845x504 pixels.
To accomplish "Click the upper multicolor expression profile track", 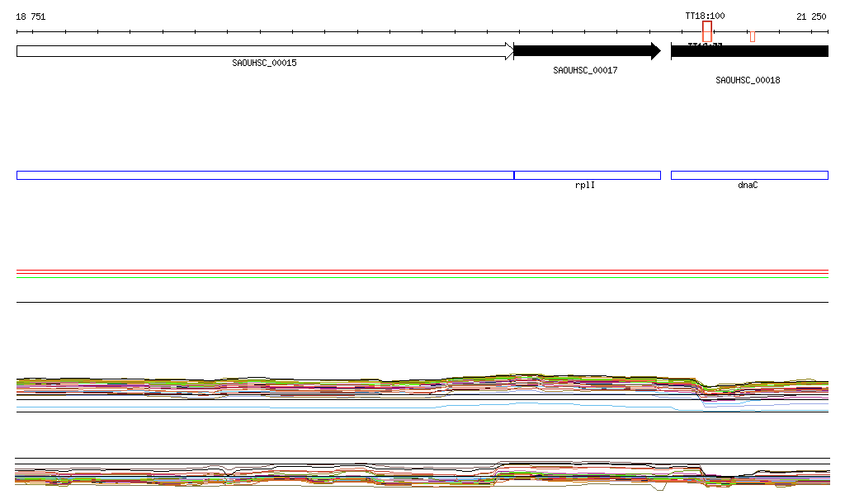I will click(x=330, y=386).
